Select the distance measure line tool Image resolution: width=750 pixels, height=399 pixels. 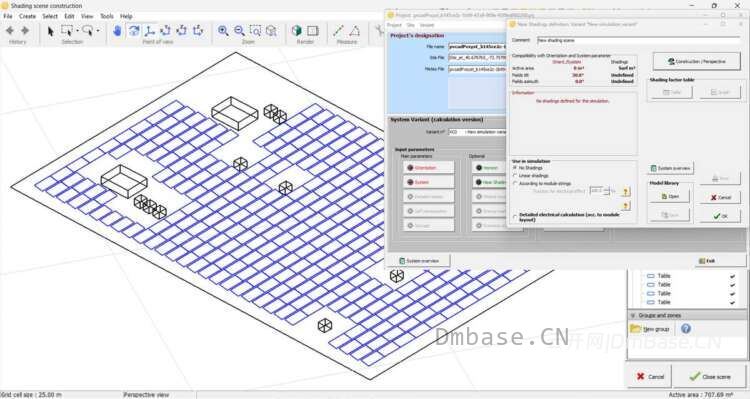[338, 31]
